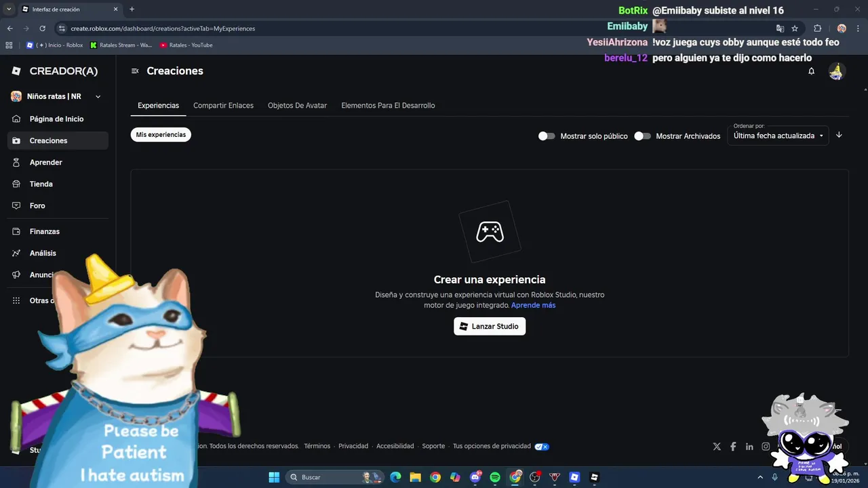Image resolution: width=868 pixels, height=488 pixels.
Task: Switch to Elementos Para El Desarrollo tab
Action: pyautogui.click(x=388, y=106)
